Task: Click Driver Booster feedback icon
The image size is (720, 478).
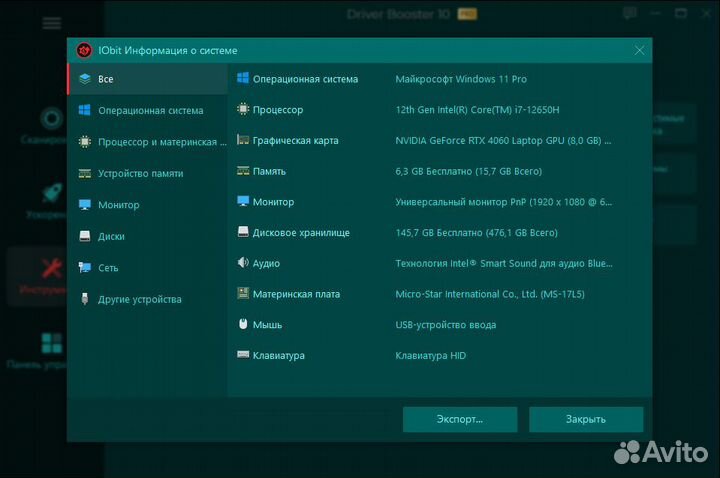Action: tap(630, 13)
